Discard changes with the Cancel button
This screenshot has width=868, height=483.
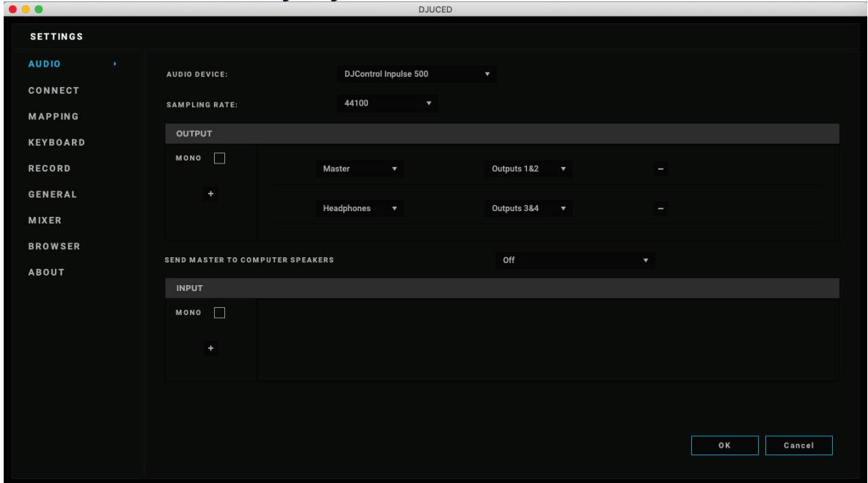pyautogui.click(x=799, y=446)
